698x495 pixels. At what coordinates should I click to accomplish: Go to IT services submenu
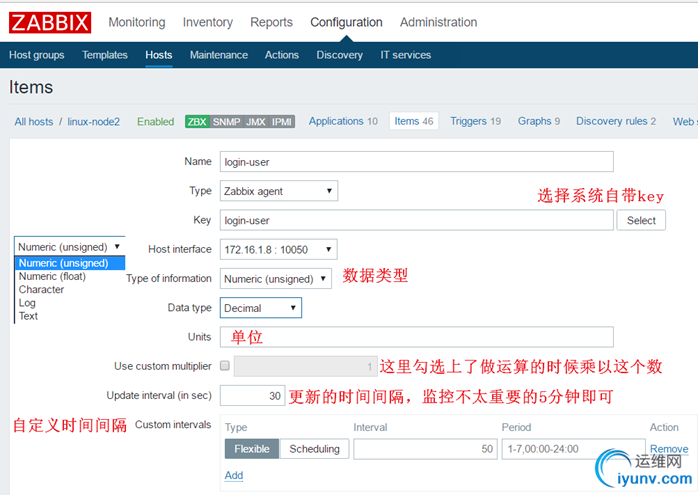click(405, 55)
